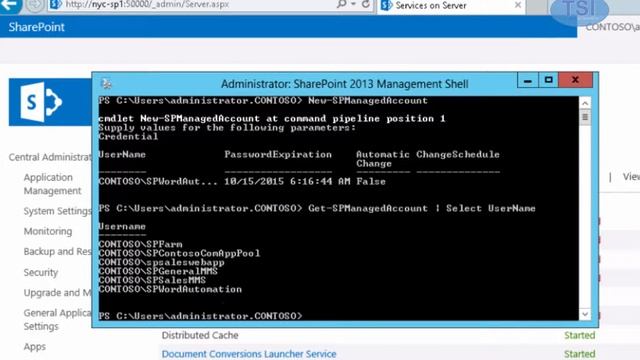Open the Management Shell window system icon
Image resolution: width=640 pixels, height=360 pixels.
106,84
